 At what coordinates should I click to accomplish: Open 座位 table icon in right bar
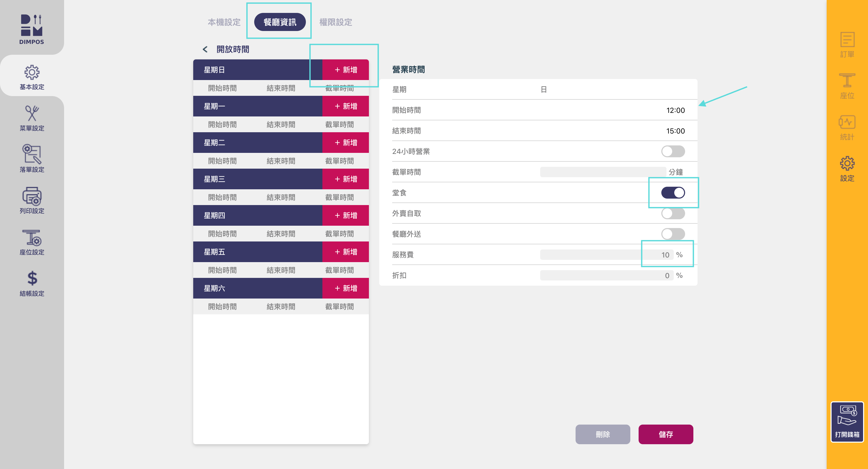tap(847, 81)
